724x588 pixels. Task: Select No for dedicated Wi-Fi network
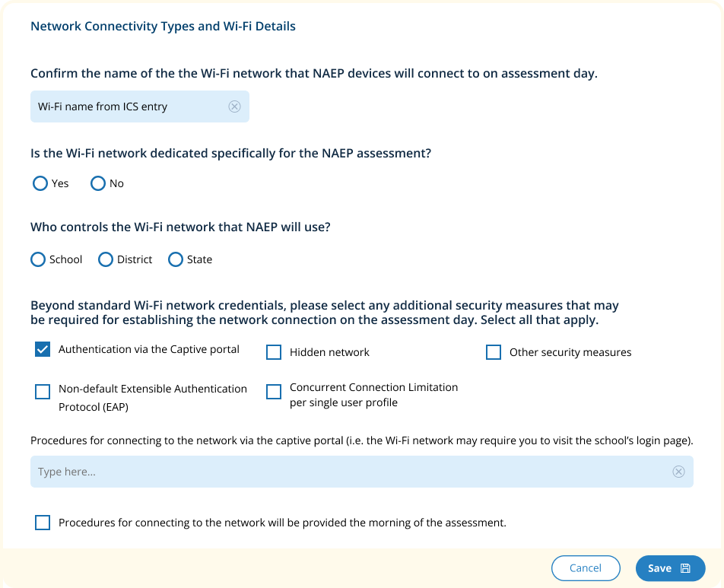(x=98, y=183)
